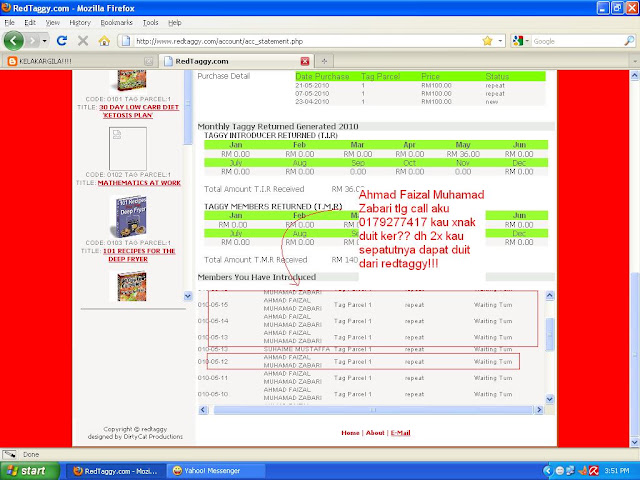Open the View menu
640x480 pixels.
pos(52,22)
